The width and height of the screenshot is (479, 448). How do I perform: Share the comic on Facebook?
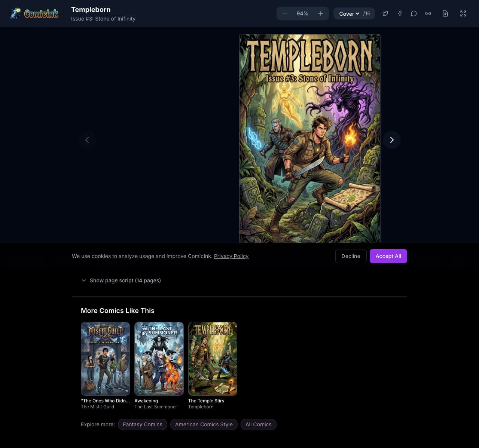coord(399,13)
